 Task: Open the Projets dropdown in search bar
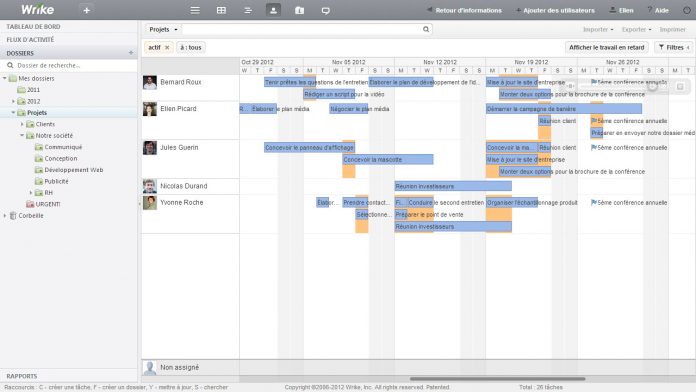point(163,29)
